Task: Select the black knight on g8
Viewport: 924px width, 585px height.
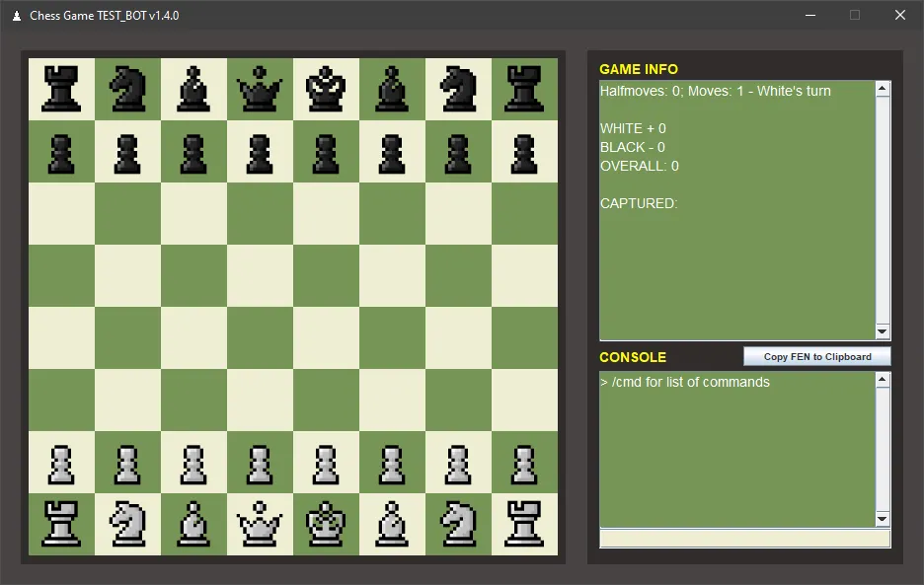Action: pos(458,89)
